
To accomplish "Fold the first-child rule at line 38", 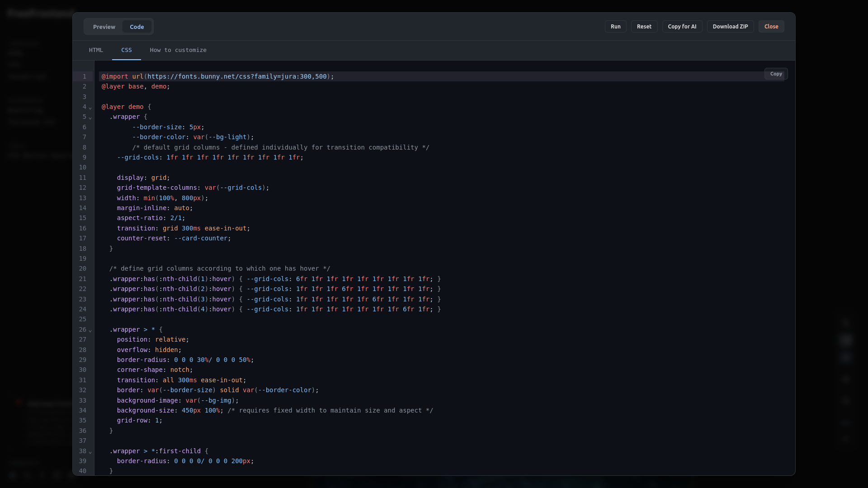I will (90, 452).
